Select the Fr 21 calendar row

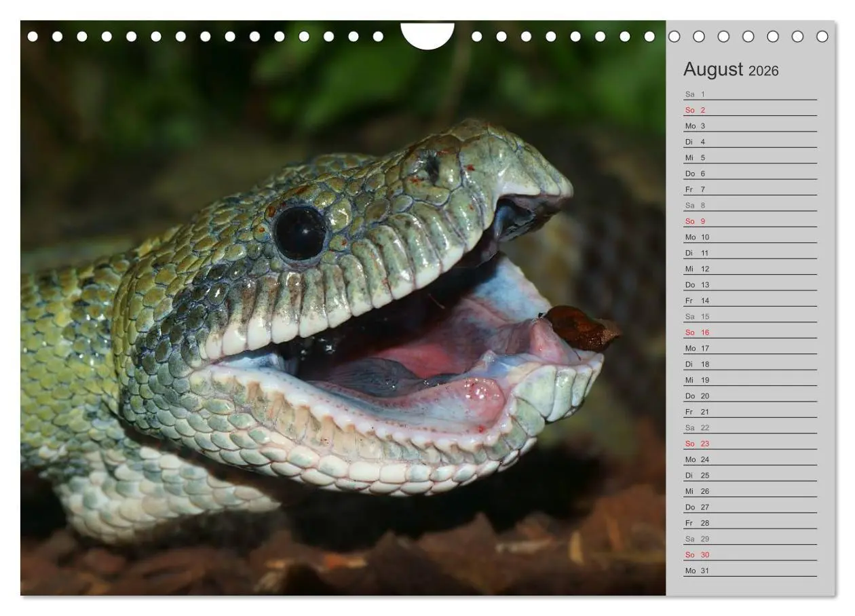[750, 412]
